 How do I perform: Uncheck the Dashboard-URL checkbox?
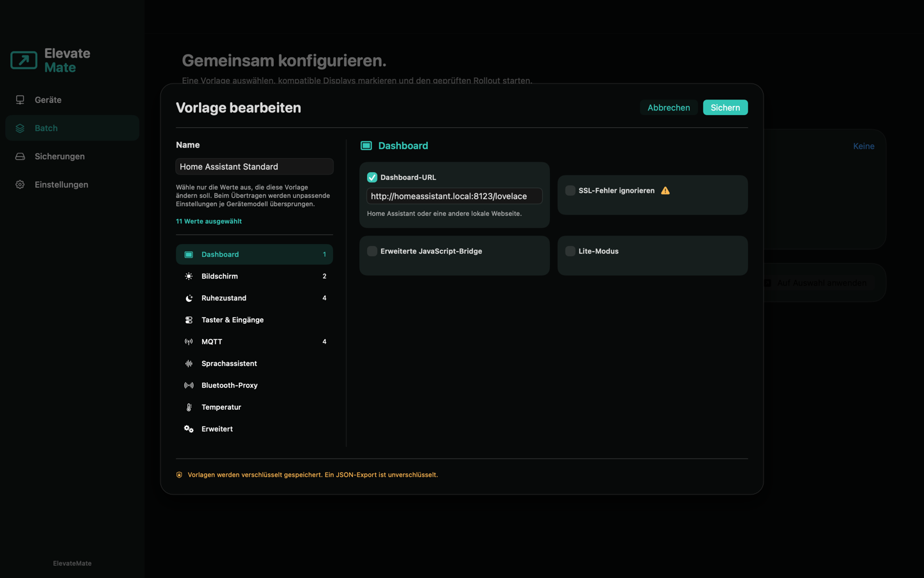pyautogui.click(x=372, y=177)
